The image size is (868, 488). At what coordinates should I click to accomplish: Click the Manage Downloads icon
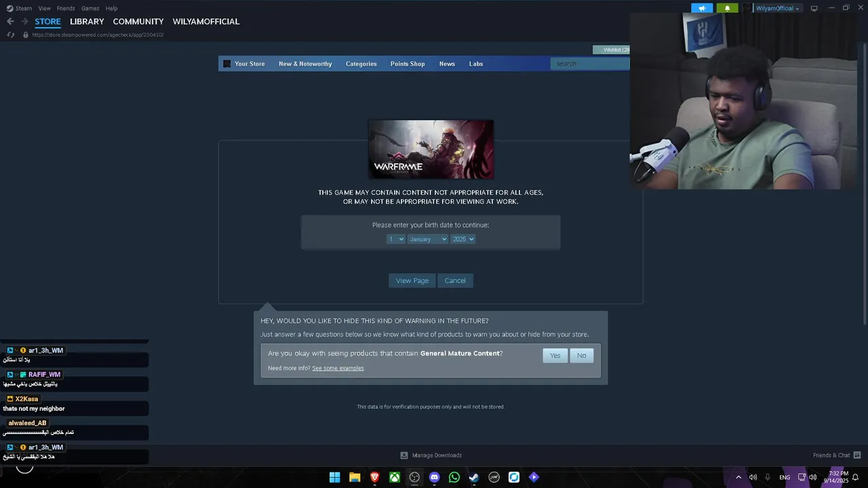click(x=404, y=455)
